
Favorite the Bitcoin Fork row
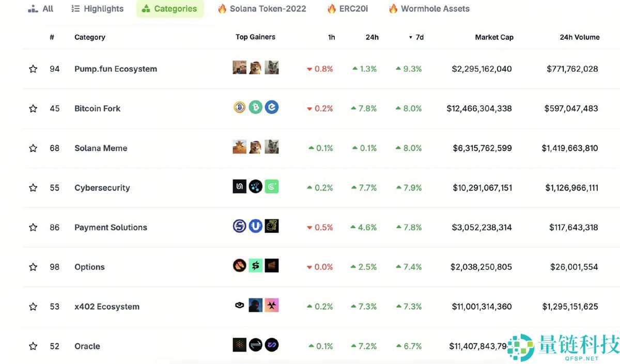(33, 109)
